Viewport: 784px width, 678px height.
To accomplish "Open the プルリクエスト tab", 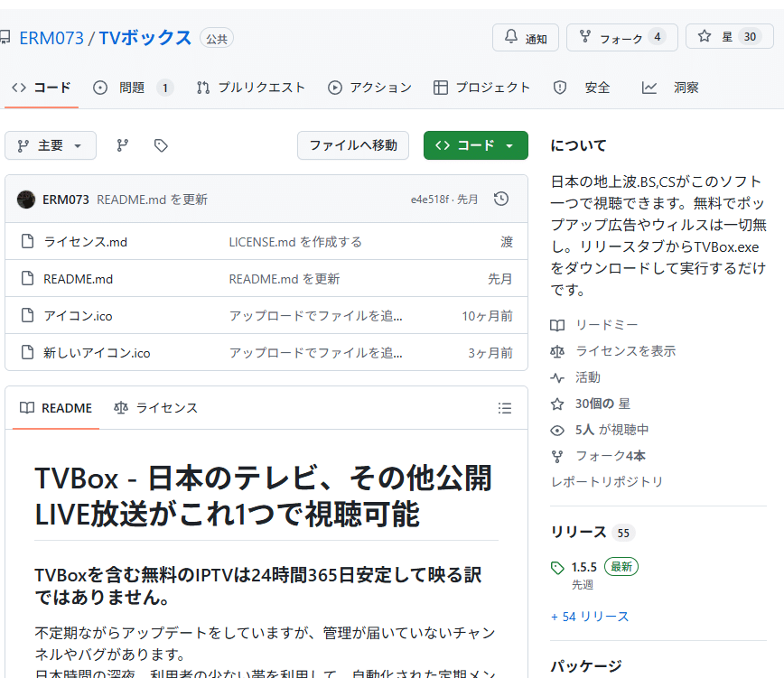I will (x=251, y=88).
